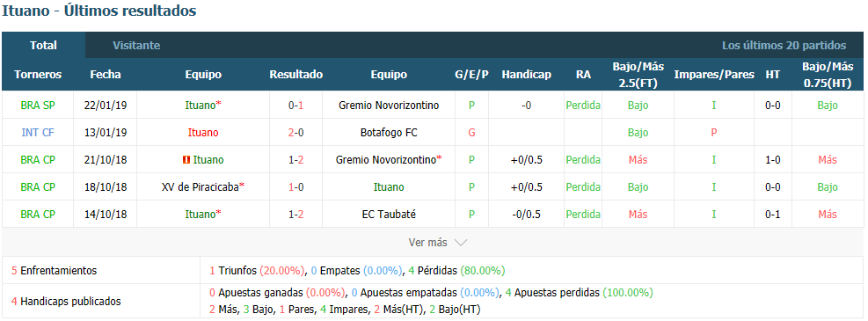
Task: Switch to the Visitante tab
Action: coord(136,46)
